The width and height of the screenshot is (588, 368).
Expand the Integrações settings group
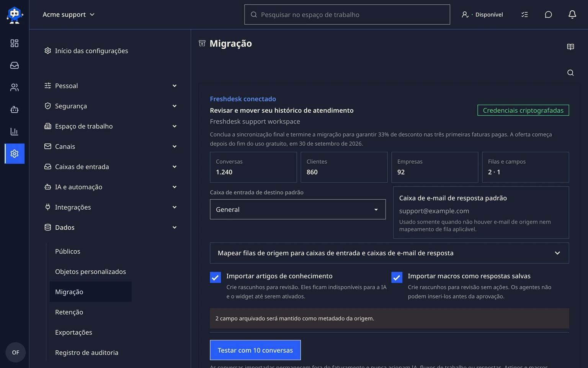tap(111, 207)
